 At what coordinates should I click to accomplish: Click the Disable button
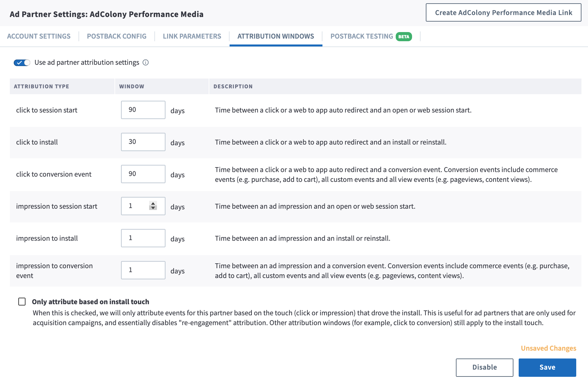pyautogui.click(x=485, y=367)
